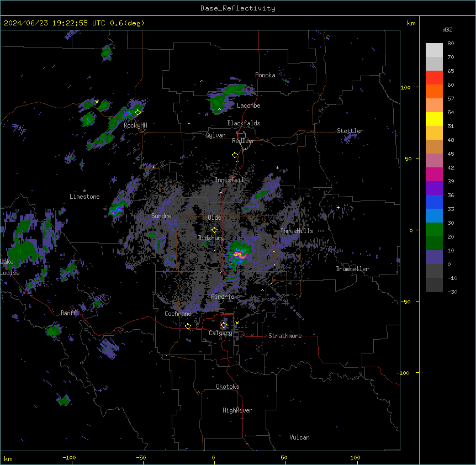Click the Strathmore city label
This screenshot has width=476, height=465.
[x=285, y=336]
